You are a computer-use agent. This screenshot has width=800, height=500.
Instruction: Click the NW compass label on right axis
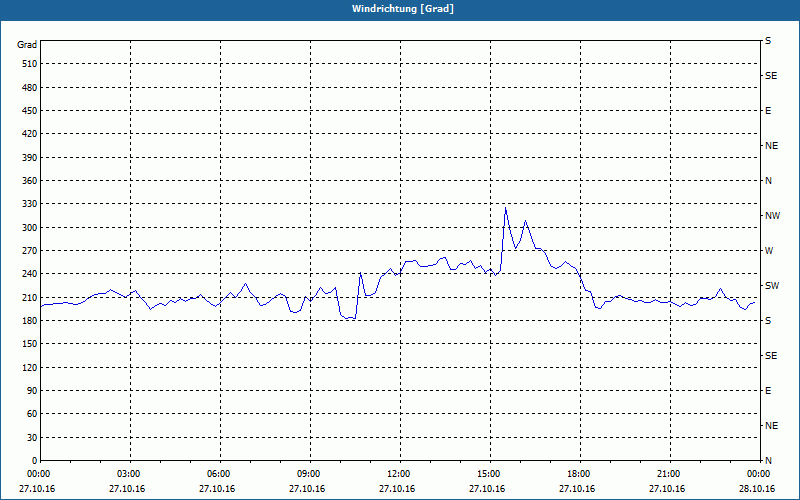(x=772, y=216)
